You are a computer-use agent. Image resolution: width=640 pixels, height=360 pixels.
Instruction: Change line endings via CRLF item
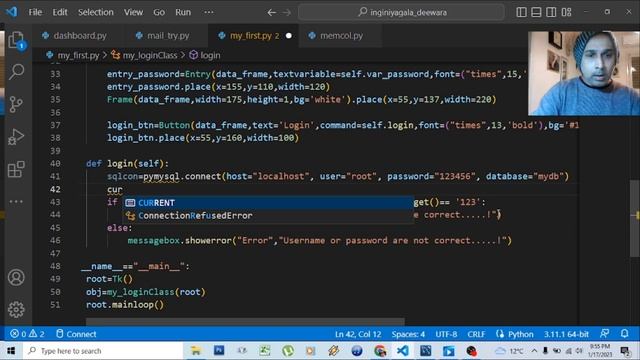coord(476,334)
